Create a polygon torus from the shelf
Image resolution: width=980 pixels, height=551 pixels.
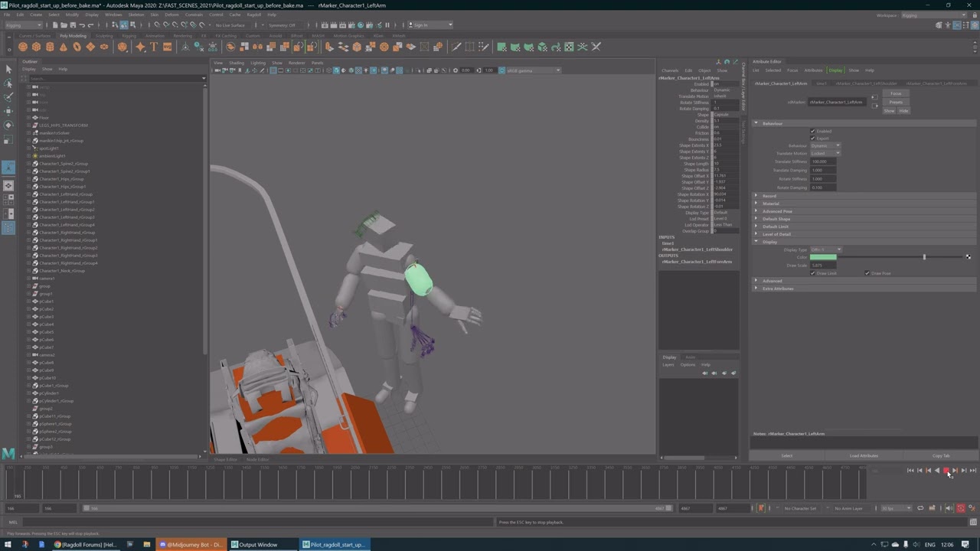pos(77,47)
